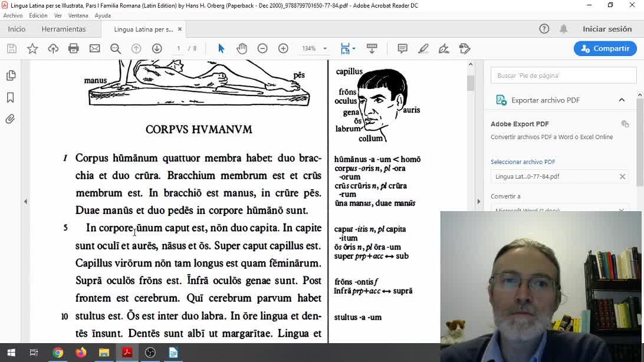Open Ayuda menu
Image resolution: width=644 pixels, height=362 pixels.
[x=103, y=15]
